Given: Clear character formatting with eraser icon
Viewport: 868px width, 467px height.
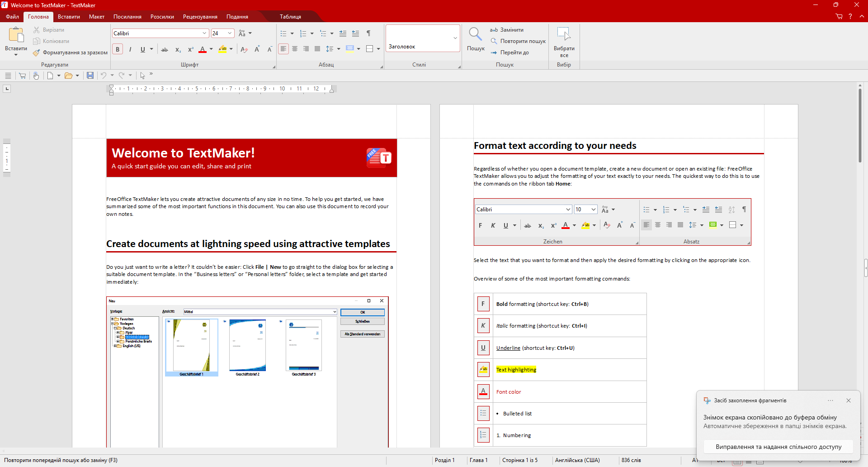Looking at the screenshot, I should click(244, 49).
